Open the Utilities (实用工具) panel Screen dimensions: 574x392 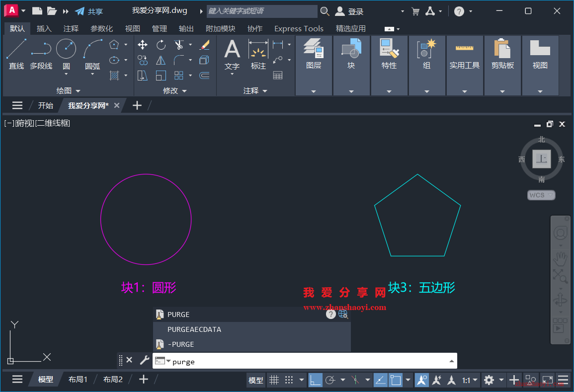(x=465, y=65)
